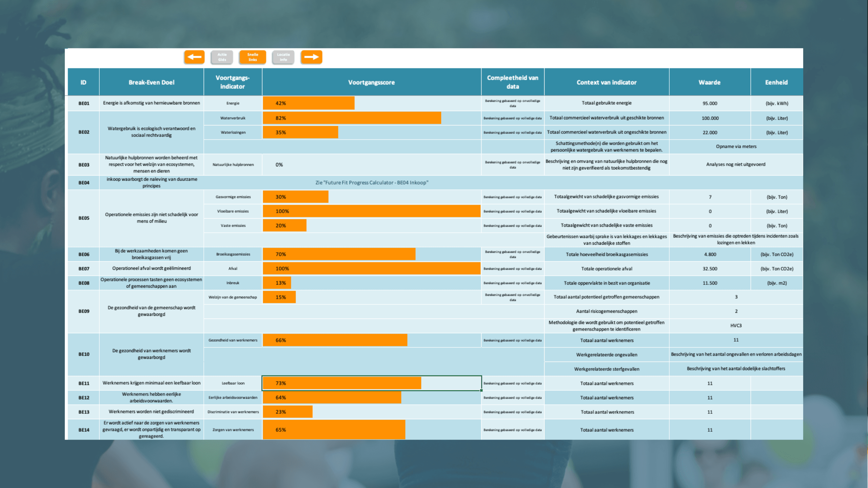Click the 42% Energie progress bar
This screenshot has height=488, width=868.
(x=309, y=103)
